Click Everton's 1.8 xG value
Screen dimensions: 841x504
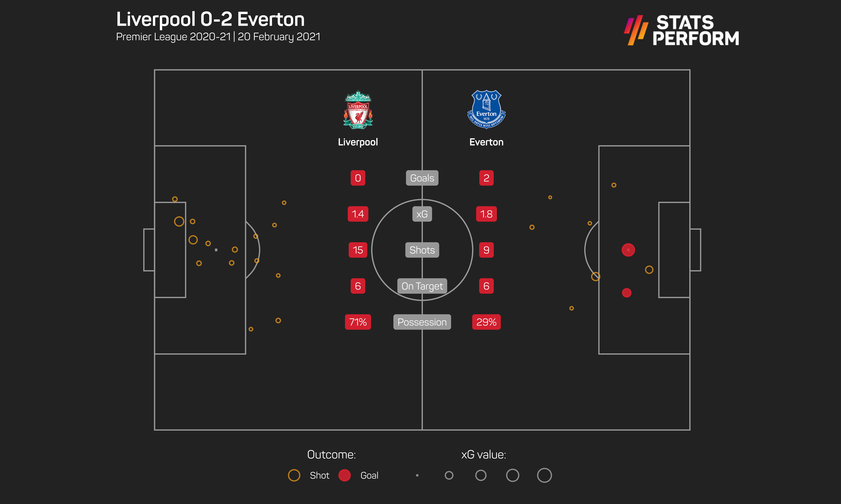pyautogui.click(x=486, y=214)
